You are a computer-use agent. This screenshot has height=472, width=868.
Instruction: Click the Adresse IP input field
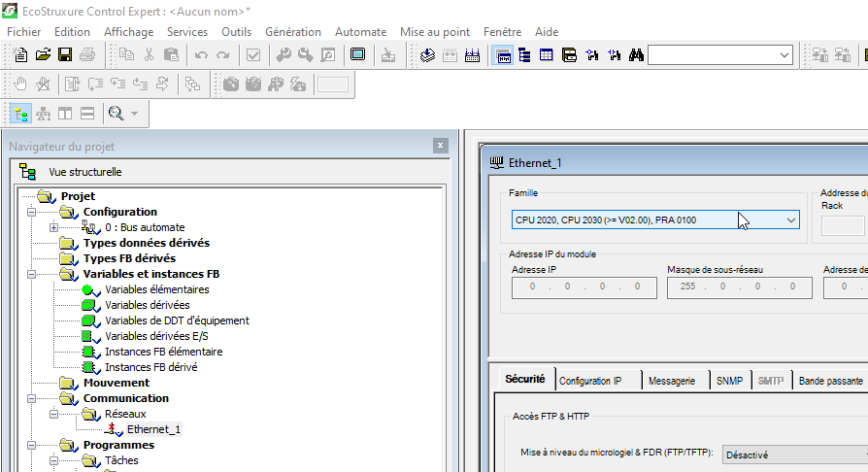[578, 287]
